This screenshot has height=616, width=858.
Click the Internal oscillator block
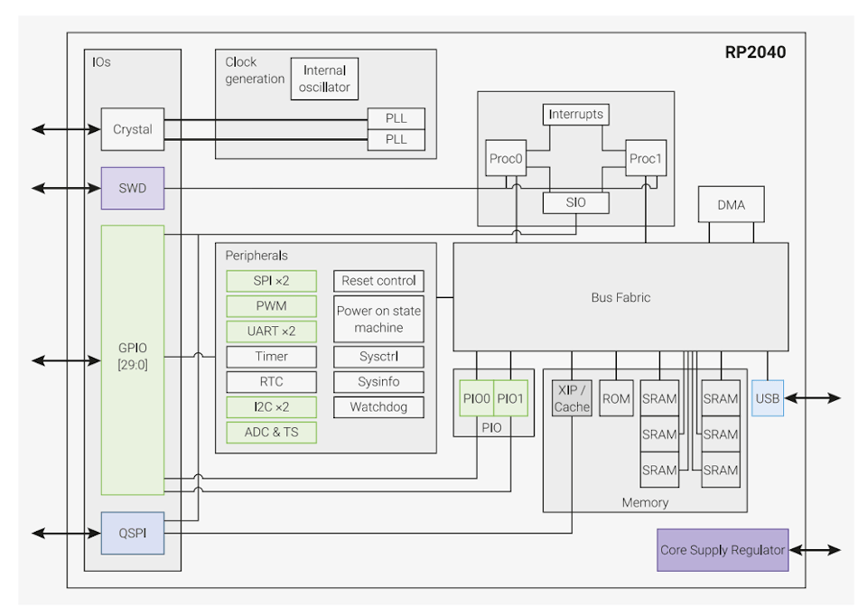pos(324,78)
